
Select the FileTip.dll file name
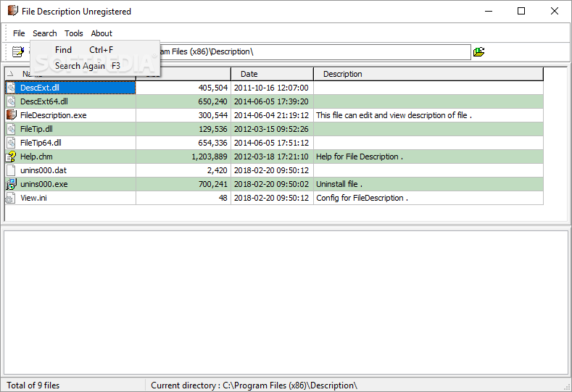pyautogui.click(x=36, y=129)
